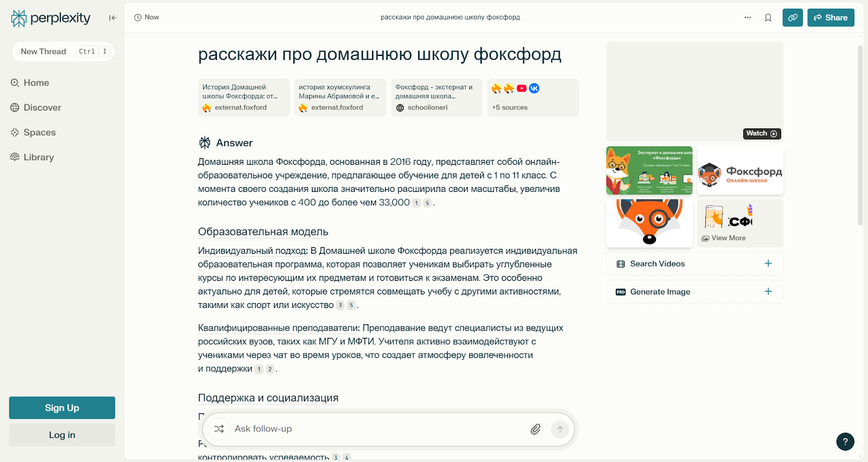Click the Search Videos film icon
This screenshot has height=462, width=868.
click(x=621, y=264)
